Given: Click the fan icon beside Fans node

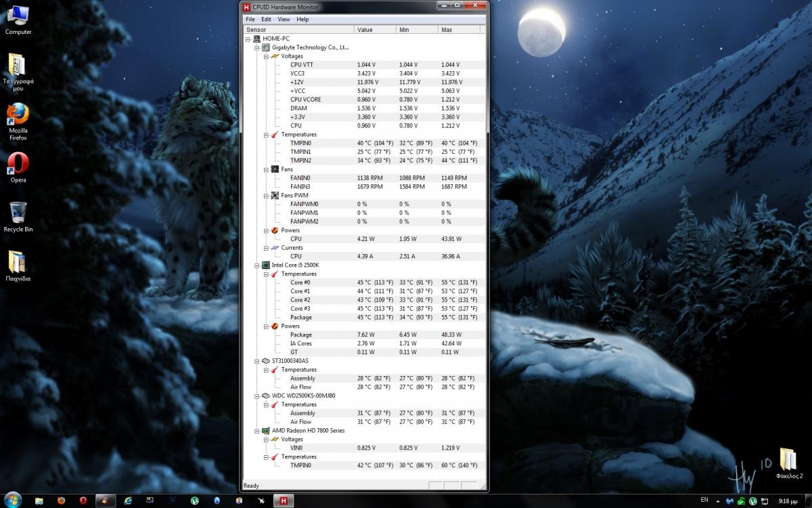Looking at the screenshot, I should [275, 169].
